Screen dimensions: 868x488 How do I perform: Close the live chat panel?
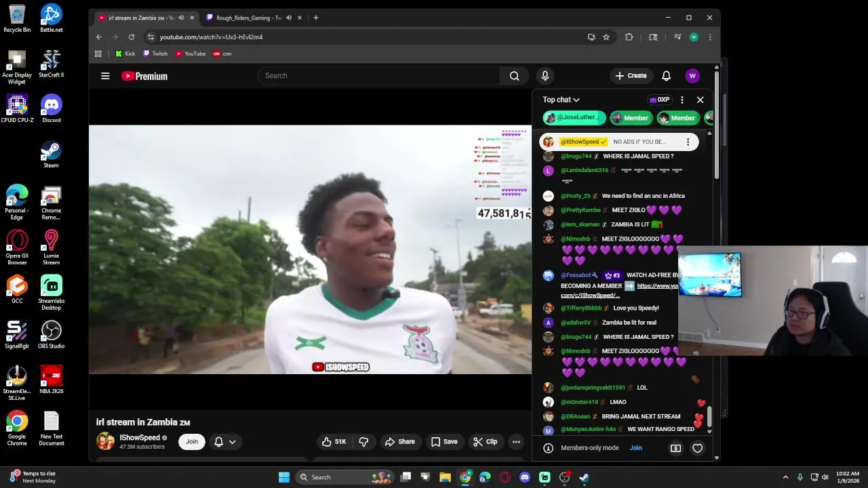(x=700, y=100)
